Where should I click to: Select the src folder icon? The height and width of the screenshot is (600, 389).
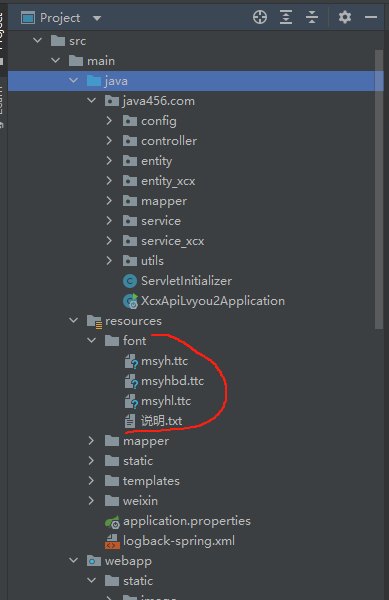click(58, 41)
